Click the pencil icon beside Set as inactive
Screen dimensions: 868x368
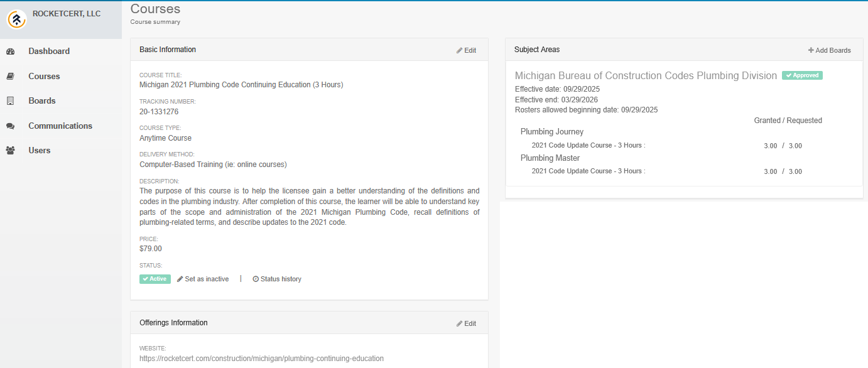[180, 279]
